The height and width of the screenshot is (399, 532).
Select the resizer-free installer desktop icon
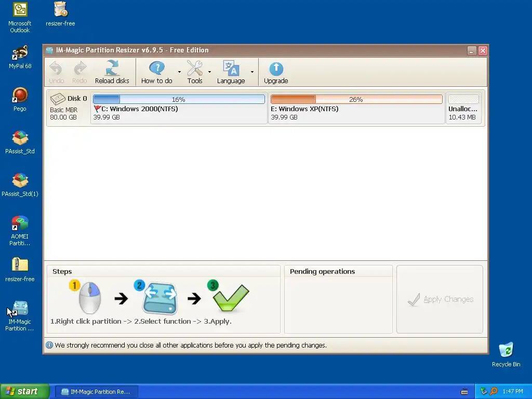pos(60,14)
